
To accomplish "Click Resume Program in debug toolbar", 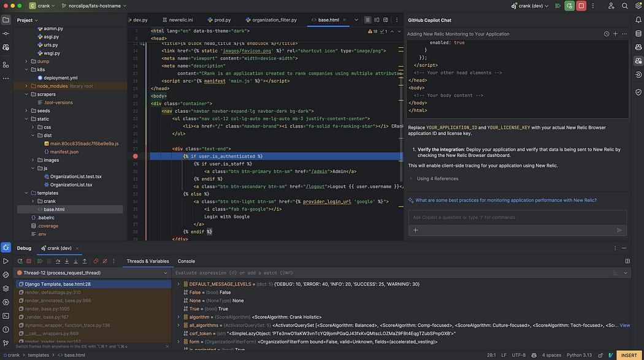I will [40, 261].
